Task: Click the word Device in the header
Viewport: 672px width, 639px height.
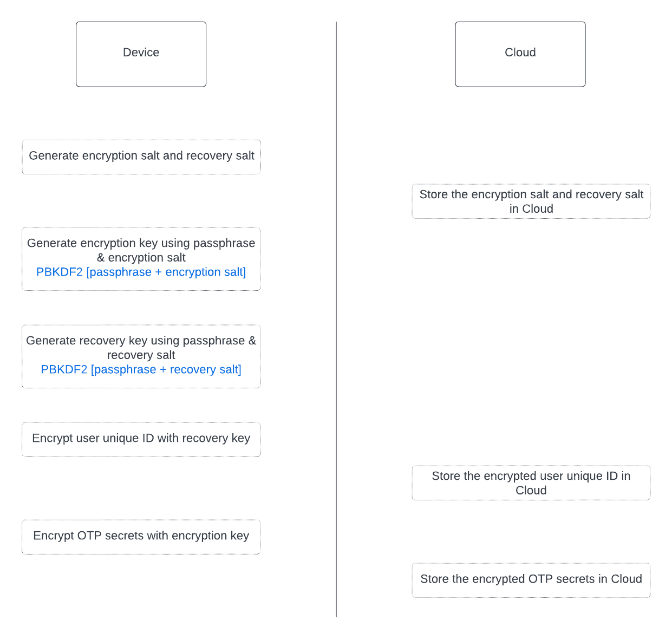Action: [x=141, y=53]
